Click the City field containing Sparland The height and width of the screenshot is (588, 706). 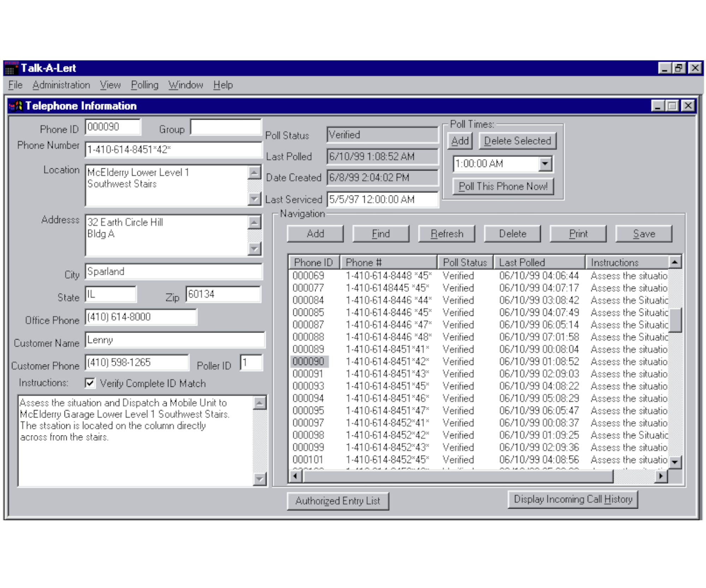pyautogui.click(x=174, y=271)
